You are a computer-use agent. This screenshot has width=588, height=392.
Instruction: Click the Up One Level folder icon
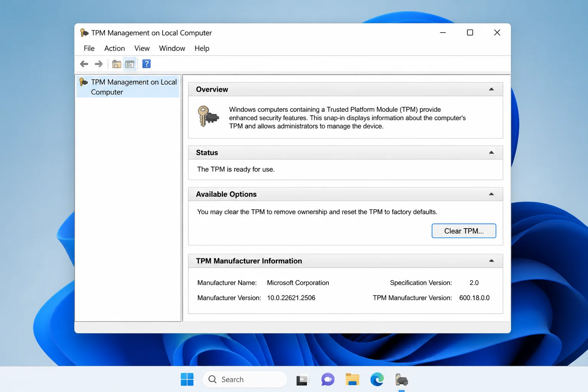coord(117,64)
